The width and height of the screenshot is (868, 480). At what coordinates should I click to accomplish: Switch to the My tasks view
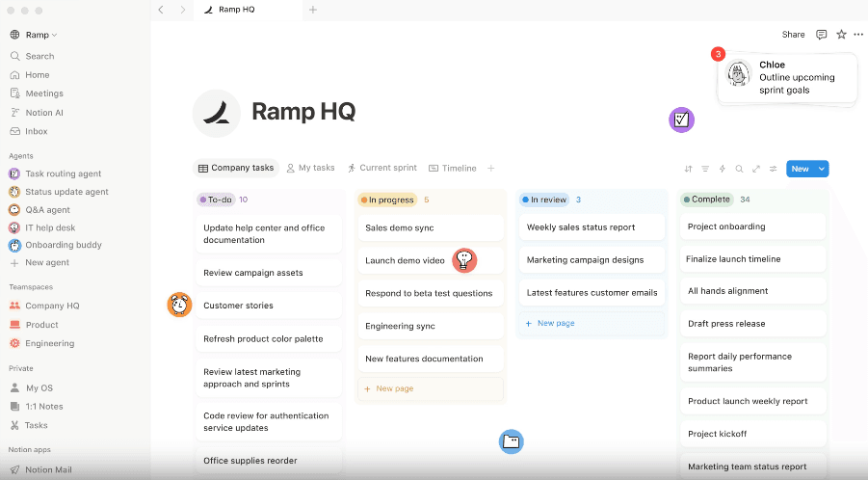310,168
